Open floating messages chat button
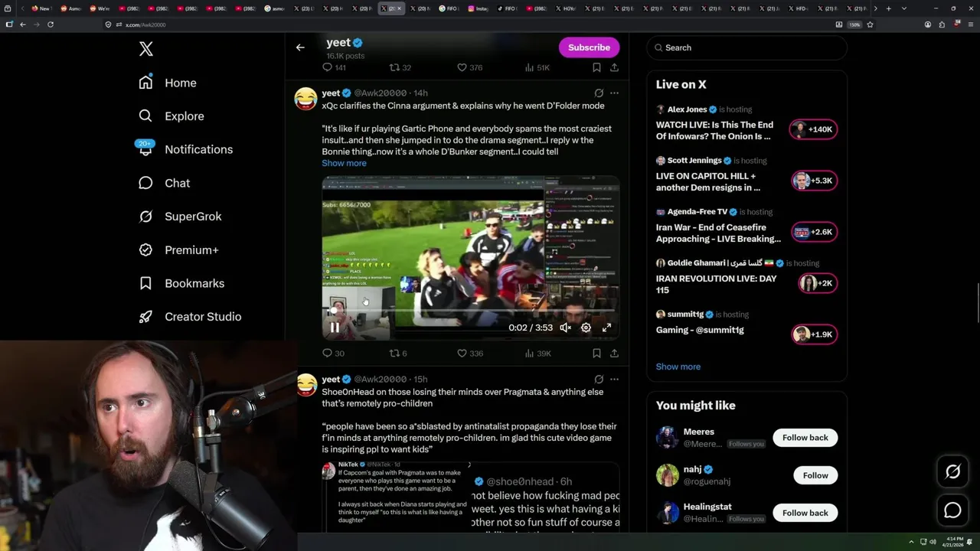 952,510
